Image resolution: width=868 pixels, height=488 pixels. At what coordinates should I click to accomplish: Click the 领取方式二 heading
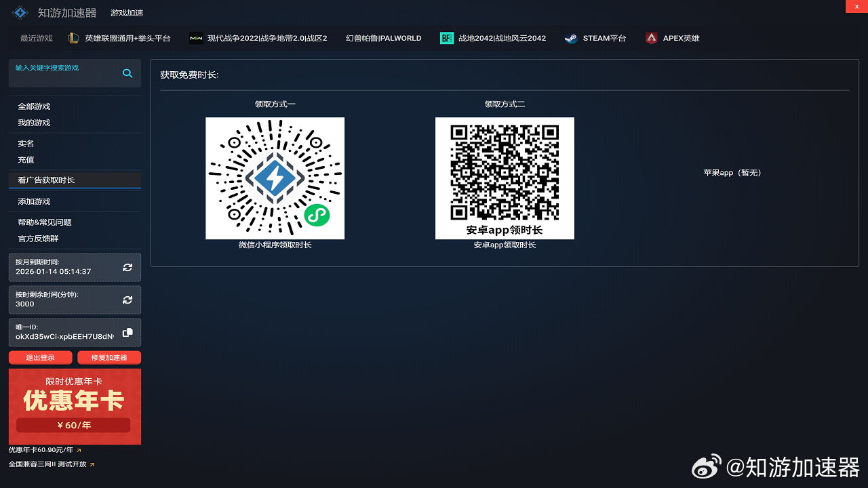[x=505, y=104]
